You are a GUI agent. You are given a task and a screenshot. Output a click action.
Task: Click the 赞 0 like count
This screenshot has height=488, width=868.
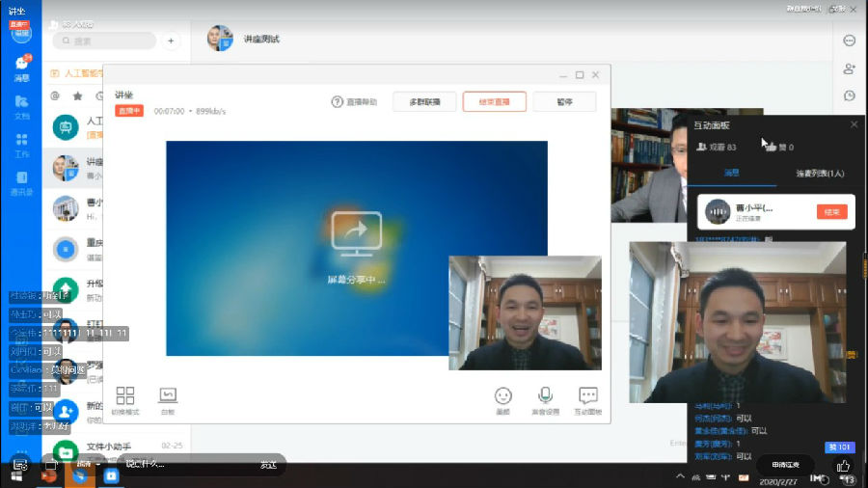(781, 148)
